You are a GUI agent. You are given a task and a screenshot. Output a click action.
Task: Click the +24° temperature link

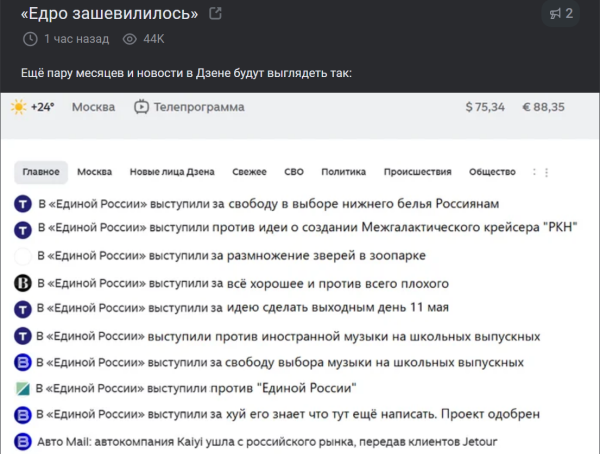(42, 107)
